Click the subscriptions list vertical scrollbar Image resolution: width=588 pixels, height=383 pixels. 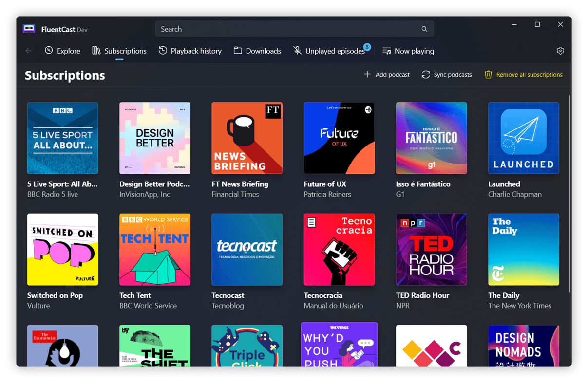click(x=569, y=195)
